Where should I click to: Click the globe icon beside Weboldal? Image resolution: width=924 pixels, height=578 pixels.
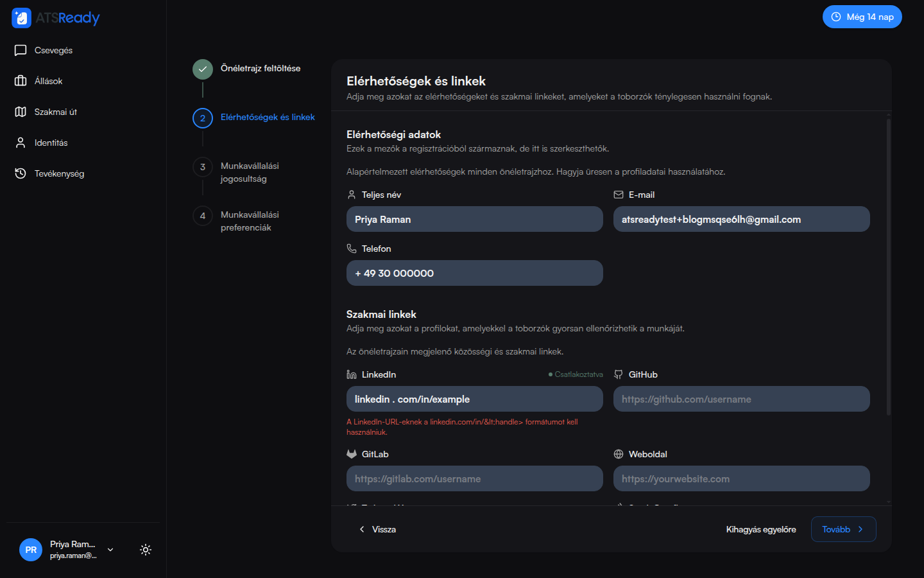[x=619, y=454]
